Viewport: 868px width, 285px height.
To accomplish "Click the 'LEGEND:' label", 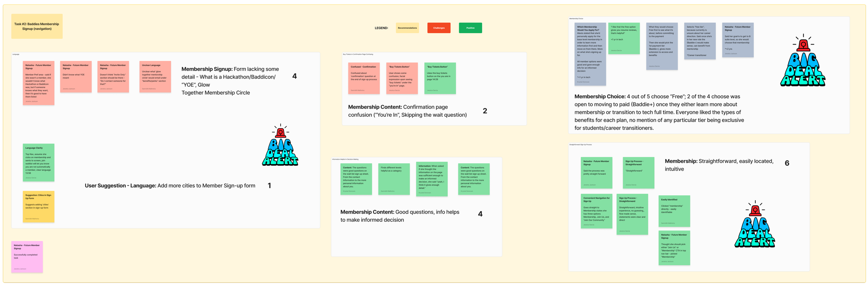I will (381, 28).
